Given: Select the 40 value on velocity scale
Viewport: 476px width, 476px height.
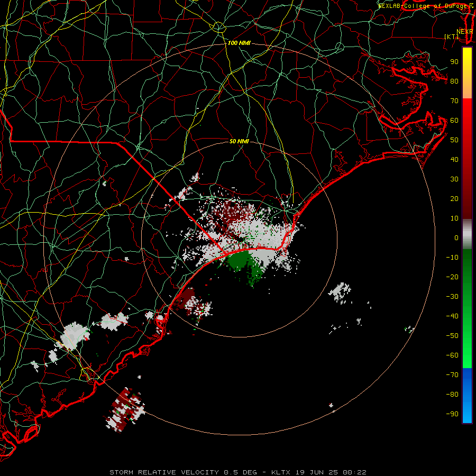Looking at the screenshot, I should (454, 160).
